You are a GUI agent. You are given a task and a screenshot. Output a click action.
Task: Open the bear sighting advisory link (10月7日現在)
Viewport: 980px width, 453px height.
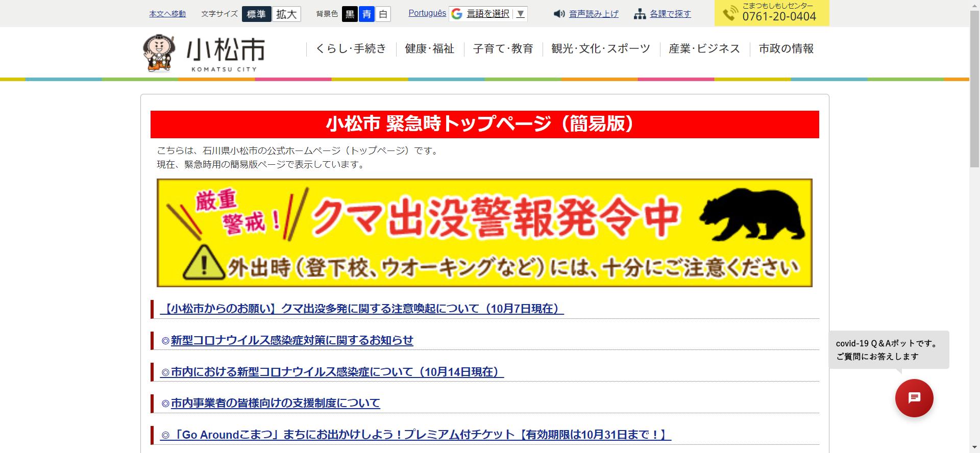(362, 309)
